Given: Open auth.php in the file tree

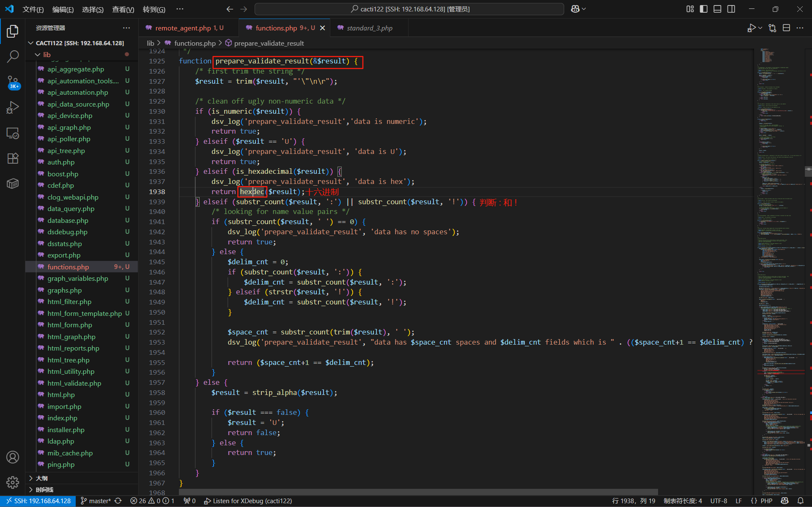Looking at the screenshot, I should tap(61, 162).
